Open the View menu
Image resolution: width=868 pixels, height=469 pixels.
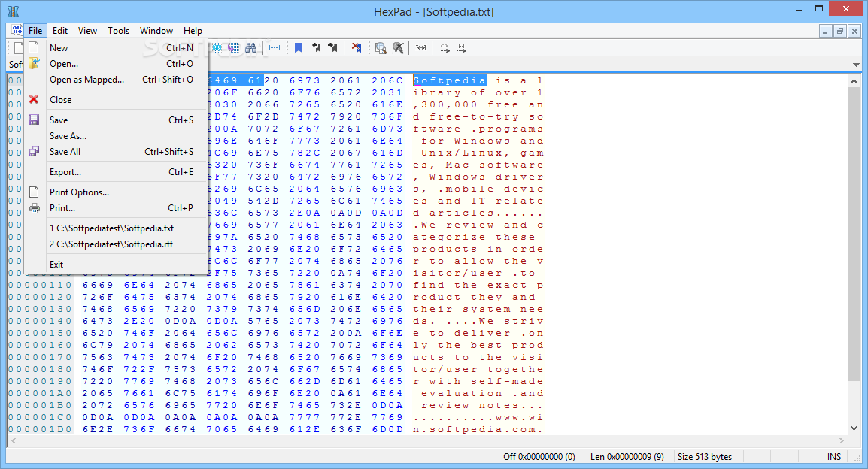(87, 30)
